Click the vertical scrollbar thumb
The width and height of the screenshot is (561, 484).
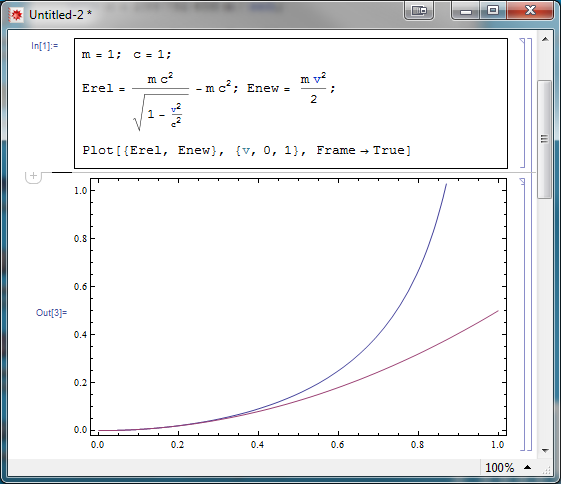(545, 140)
